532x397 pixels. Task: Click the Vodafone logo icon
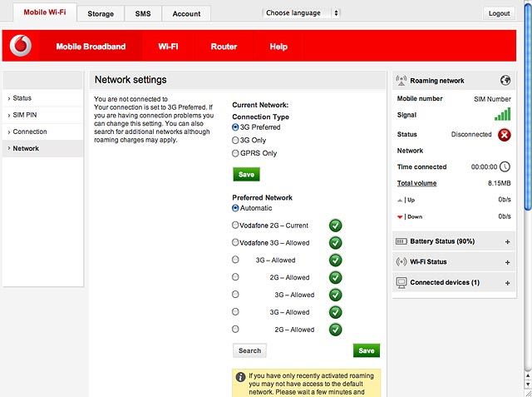[21, 46]
